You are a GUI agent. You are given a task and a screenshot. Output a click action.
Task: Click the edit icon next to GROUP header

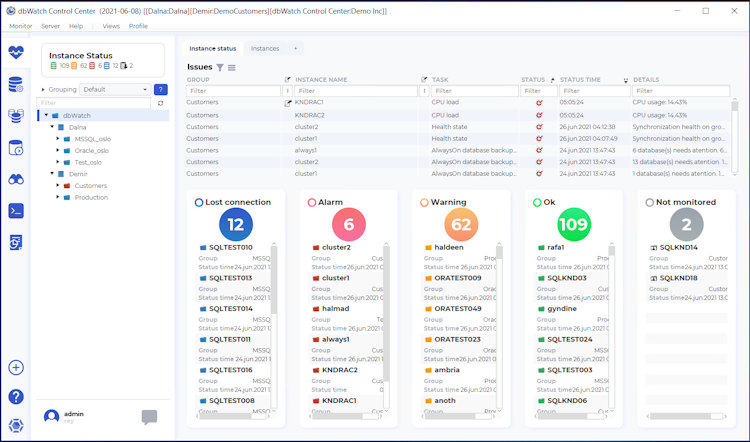click(x=287, y=79)
